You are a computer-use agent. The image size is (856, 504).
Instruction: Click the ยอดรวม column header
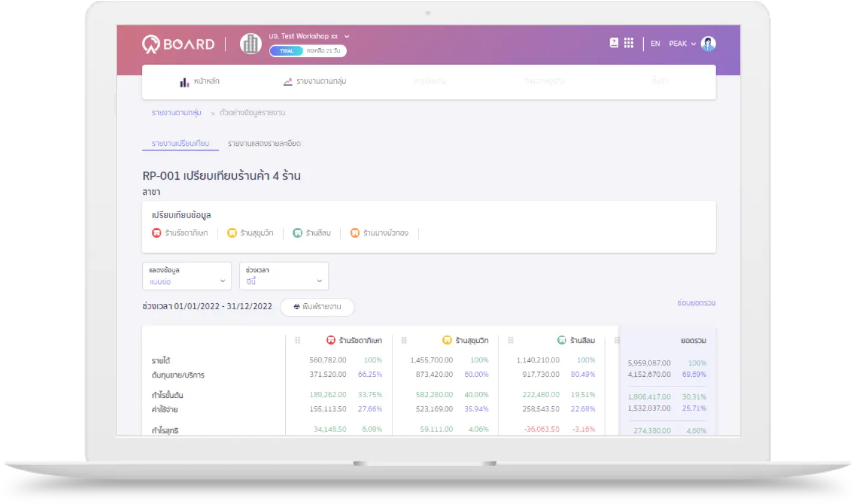pyautogui.click(x=693, y=341)
